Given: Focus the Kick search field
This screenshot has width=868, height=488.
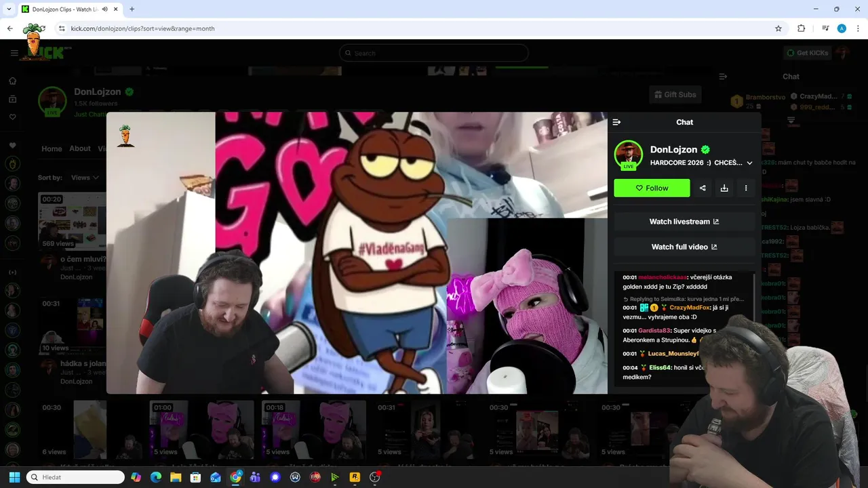Looking at the screenshot, I should [x=434, y=53].
